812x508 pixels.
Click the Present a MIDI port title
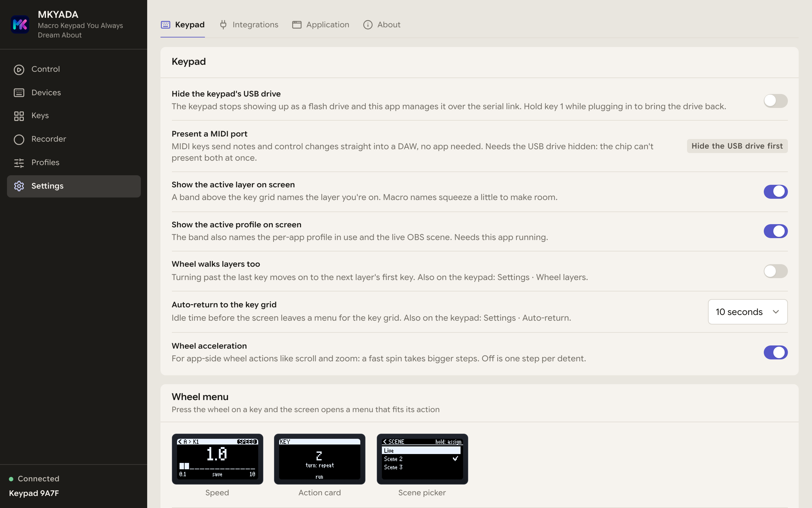pos(209,134)
